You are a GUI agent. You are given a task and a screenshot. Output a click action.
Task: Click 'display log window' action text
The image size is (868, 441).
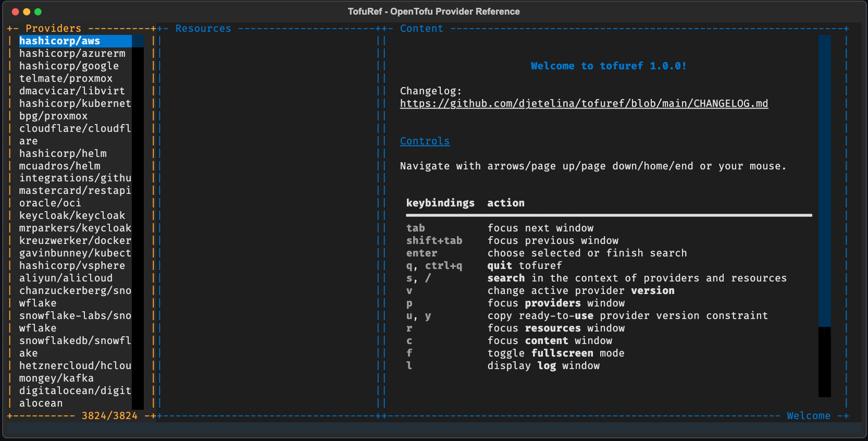click(543, 366)
